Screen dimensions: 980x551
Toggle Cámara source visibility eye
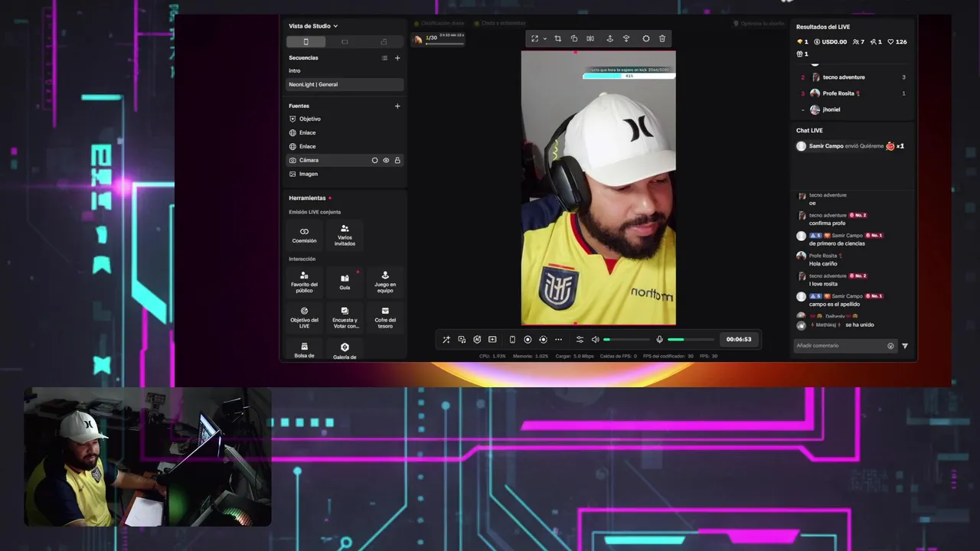pos(386,161)
